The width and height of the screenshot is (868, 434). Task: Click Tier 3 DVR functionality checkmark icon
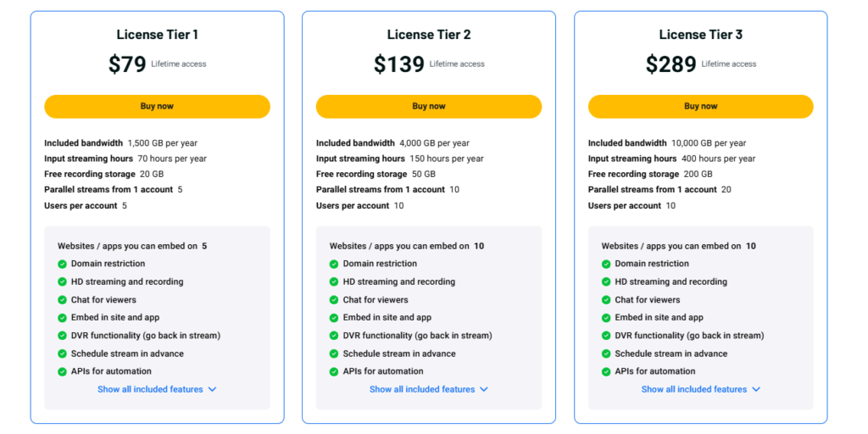click(606, 336)
